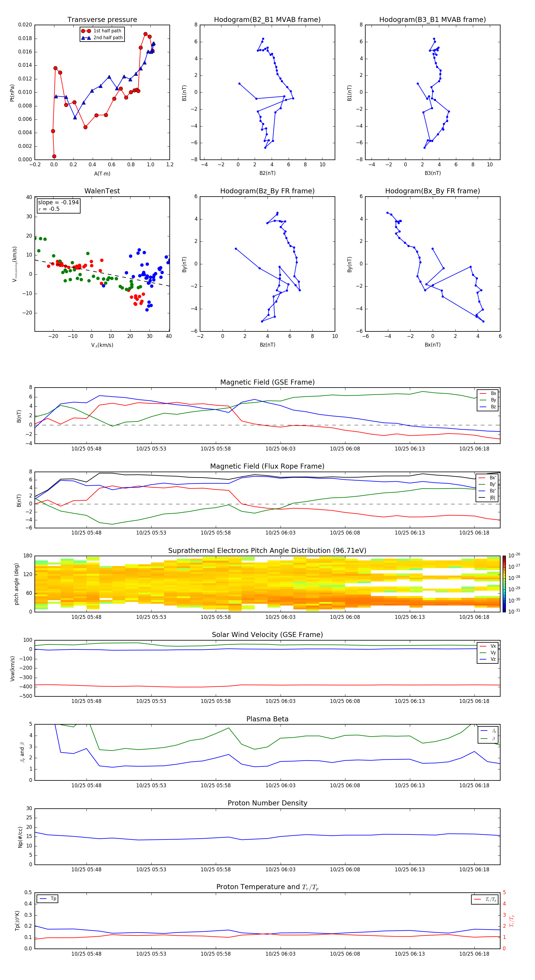Click the 'Pt(nPa)' y-axis label
This screenshot has width=535, height=980.
[x=12, y=92]
